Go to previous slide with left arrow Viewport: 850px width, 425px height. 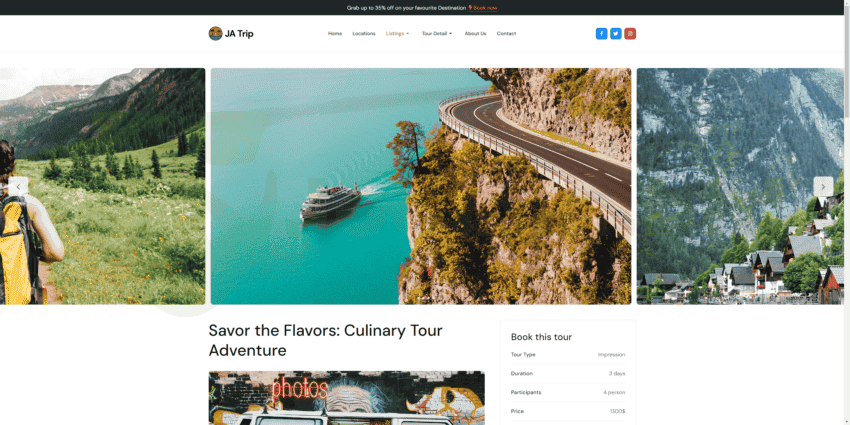18,186
